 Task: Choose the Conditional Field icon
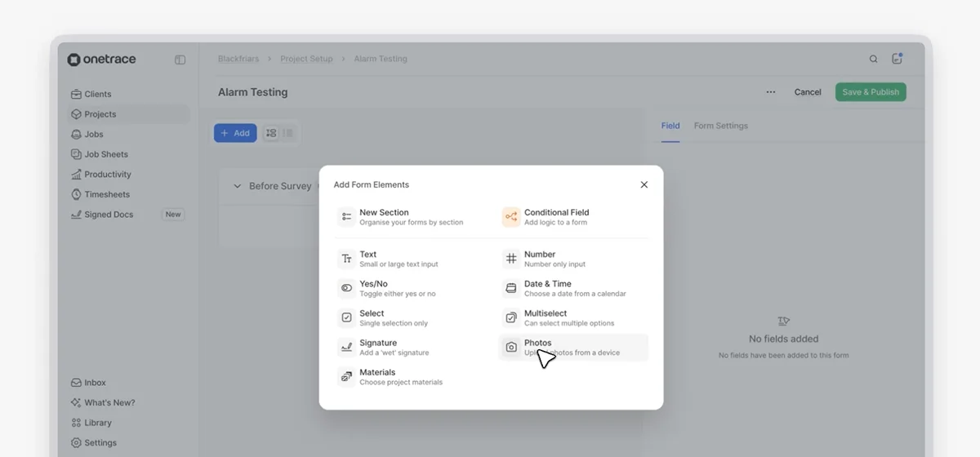pos(511,217)
